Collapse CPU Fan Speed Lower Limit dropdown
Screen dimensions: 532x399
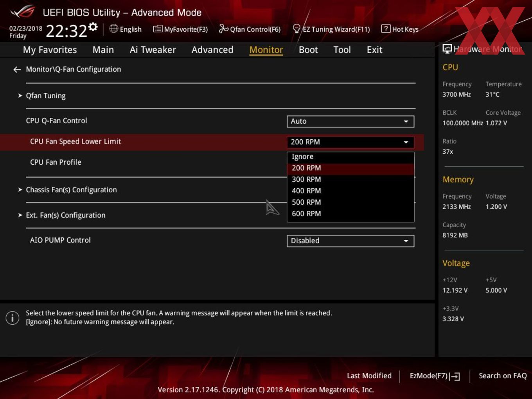point(350,142)
